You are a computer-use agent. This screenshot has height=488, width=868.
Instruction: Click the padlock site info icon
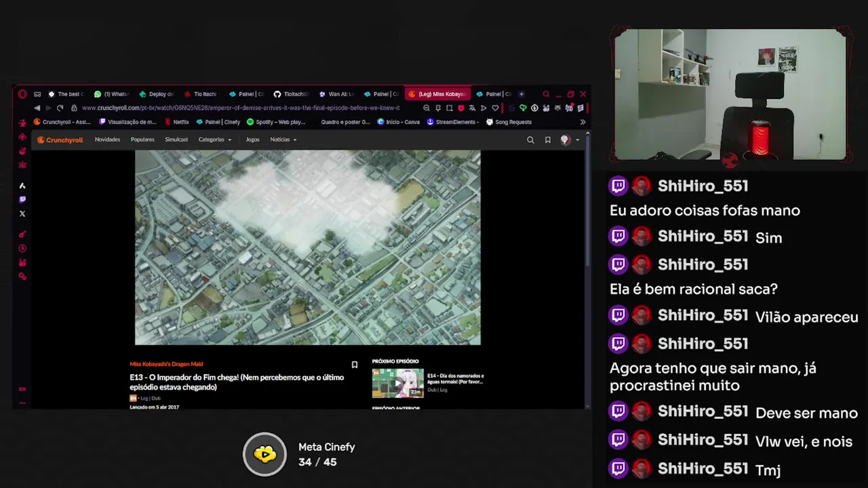[x=74, y=108]
